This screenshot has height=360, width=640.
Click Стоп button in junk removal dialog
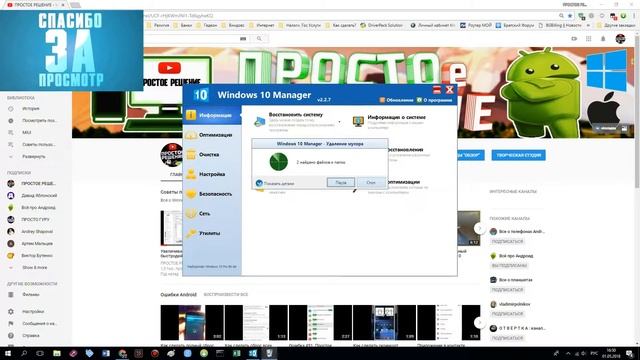tap(371, 182)
